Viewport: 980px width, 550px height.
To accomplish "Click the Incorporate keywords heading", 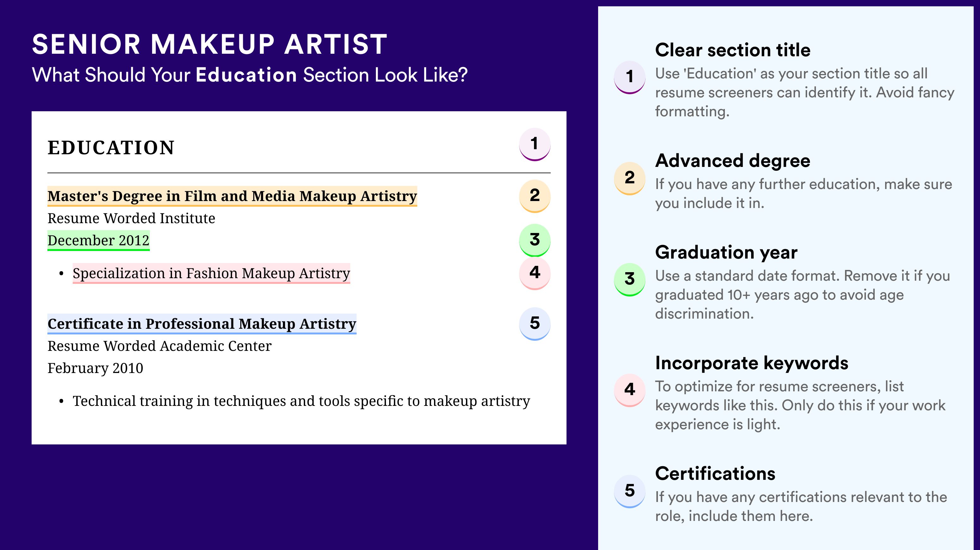I will coord(752,363).
